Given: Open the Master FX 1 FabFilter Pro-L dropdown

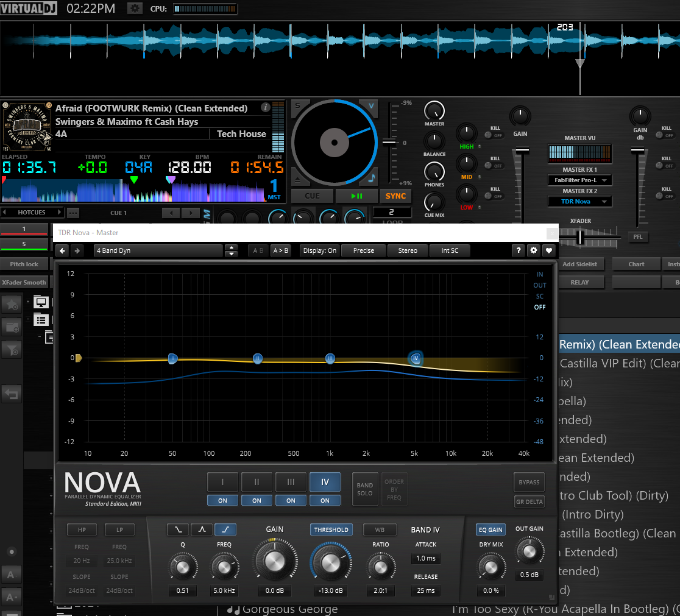Looking at the screenshot, I should [580, 180].
